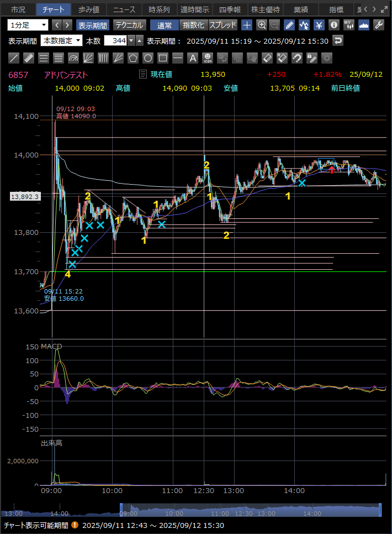392x534 pixels.
Task: Toggle the area overview chart icon
Action: (364, 25)
